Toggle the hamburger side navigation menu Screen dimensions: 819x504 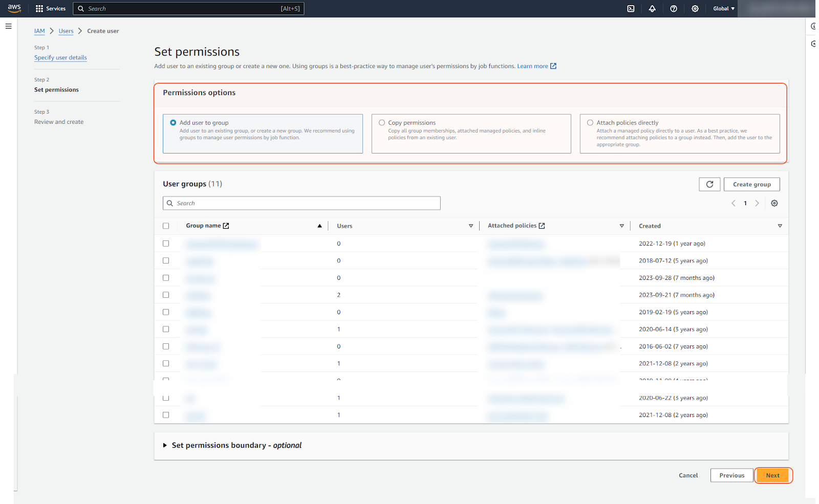coord(8,26)
